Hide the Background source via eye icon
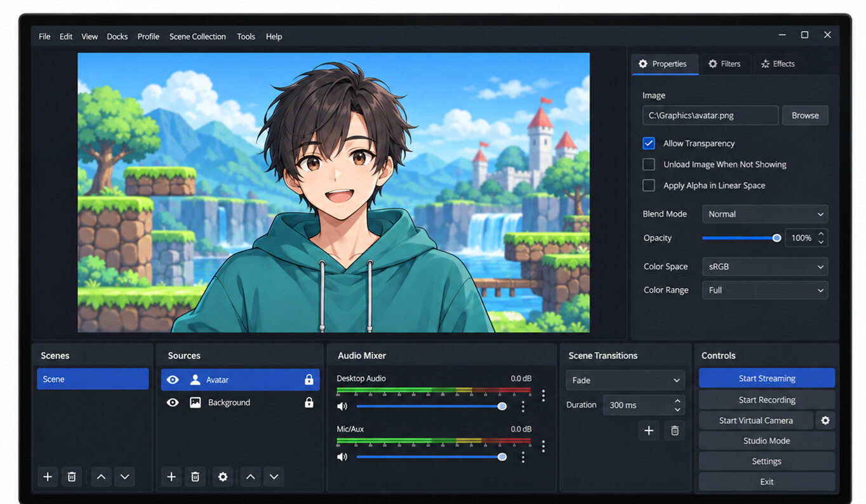Image resolution: width=866 pixels, height=504 pixels. point(173,402)
